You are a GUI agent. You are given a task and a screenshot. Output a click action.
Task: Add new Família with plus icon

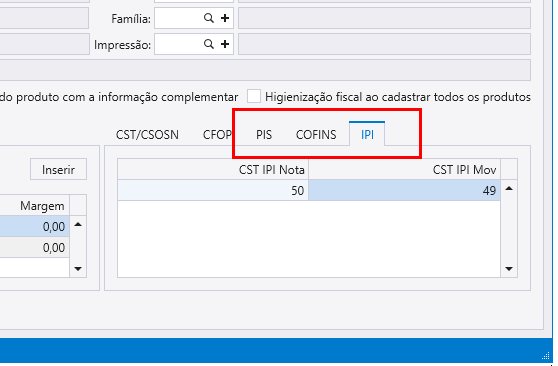pos(225,18)
